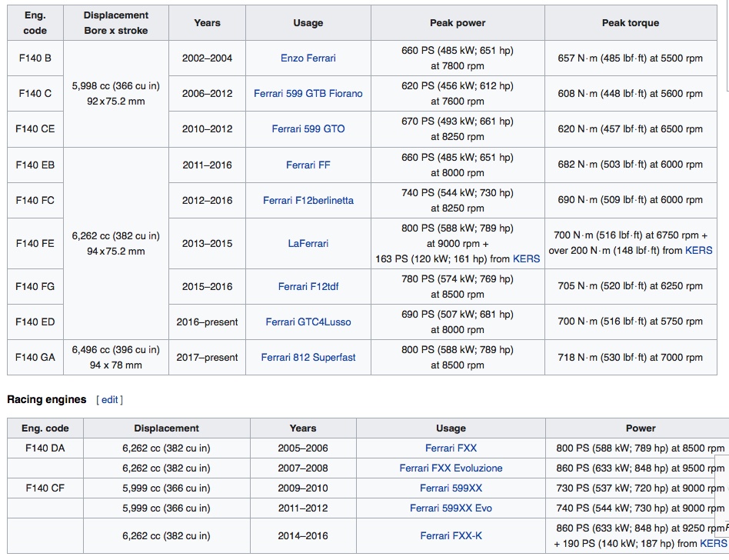Click the Displacement Bore x stroke header

click(116, 23)
